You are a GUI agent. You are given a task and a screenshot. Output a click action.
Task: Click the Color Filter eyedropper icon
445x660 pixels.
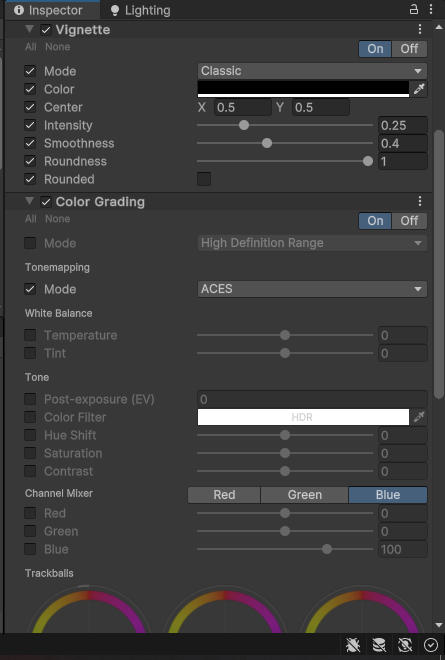(x=419, y=417)
